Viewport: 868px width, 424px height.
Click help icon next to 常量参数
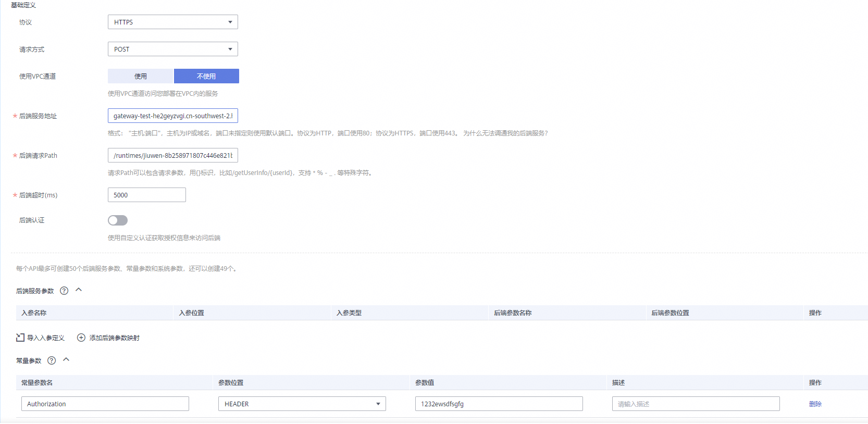(x=52, y=360)
